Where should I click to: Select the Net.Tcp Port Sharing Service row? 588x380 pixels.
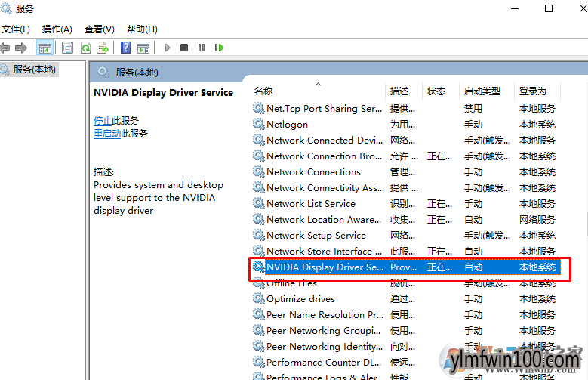coord(406,109)
